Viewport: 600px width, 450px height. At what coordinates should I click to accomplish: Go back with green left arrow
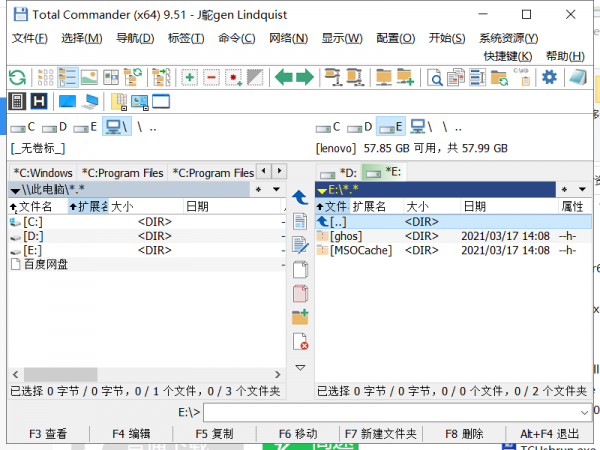(x=284, y=78)
